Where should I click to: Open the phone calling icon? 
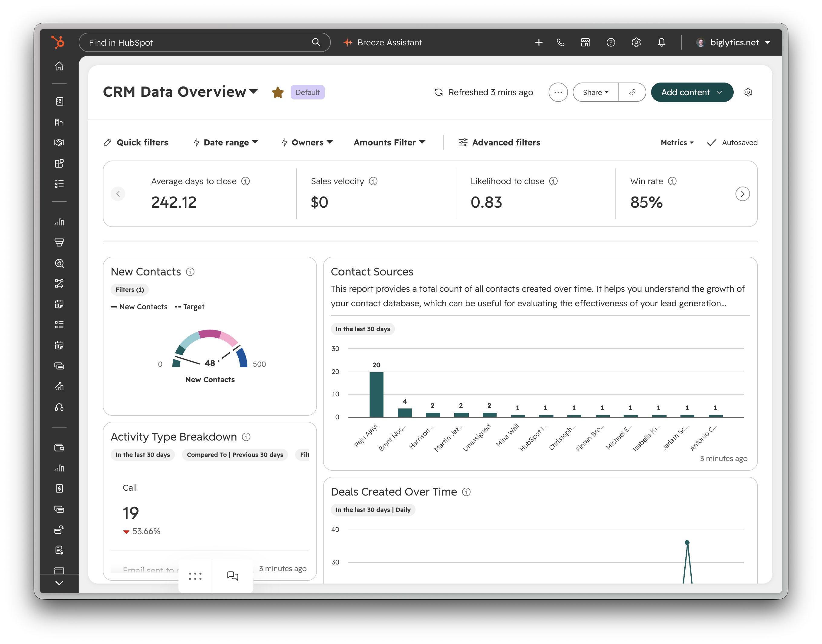click(x=560, y=42)
